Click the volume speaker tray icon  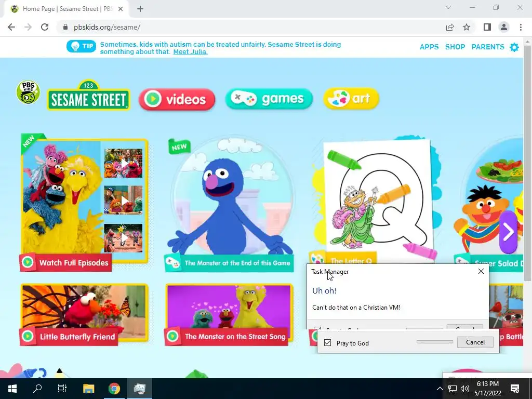coord(465,389)
